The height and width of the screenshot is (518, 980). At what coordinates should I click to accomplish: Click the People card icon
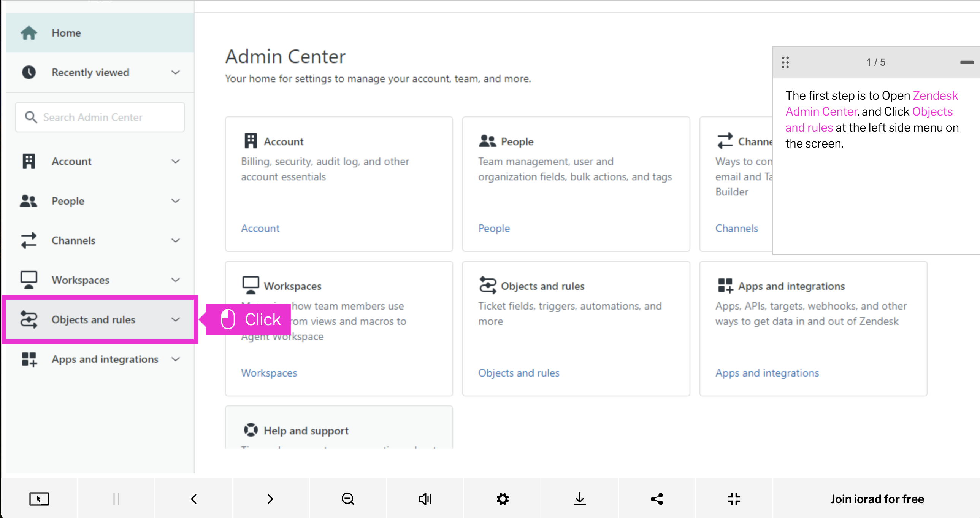click(487, 141)
